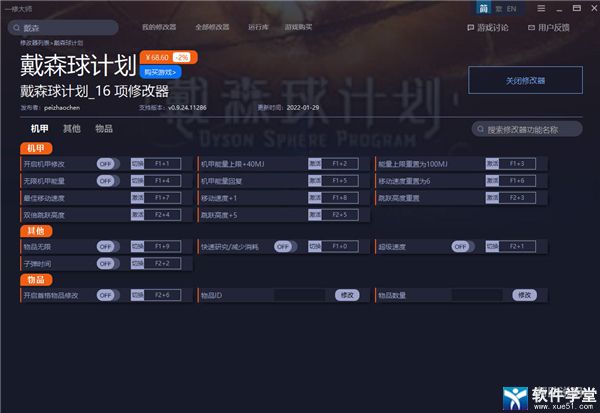Switch to the 机甲 tab
Screen dimensions: 600x413
[x=39, y=129]
